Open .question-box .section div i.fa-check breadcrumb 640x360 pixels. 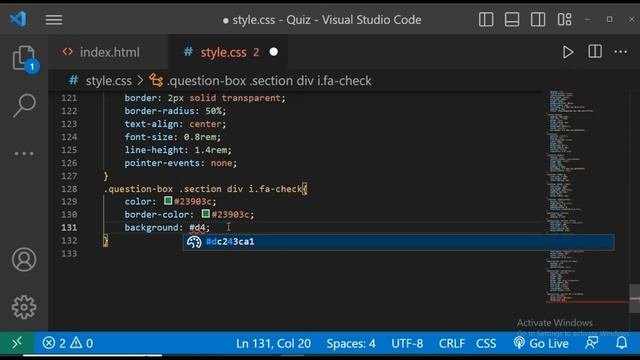coord(269,81)
